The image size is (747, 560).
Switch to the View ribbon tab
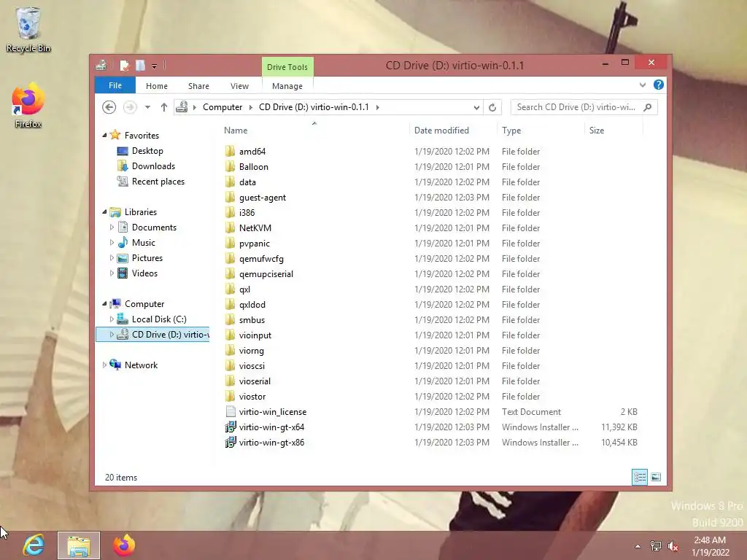(x=239, y=86)
